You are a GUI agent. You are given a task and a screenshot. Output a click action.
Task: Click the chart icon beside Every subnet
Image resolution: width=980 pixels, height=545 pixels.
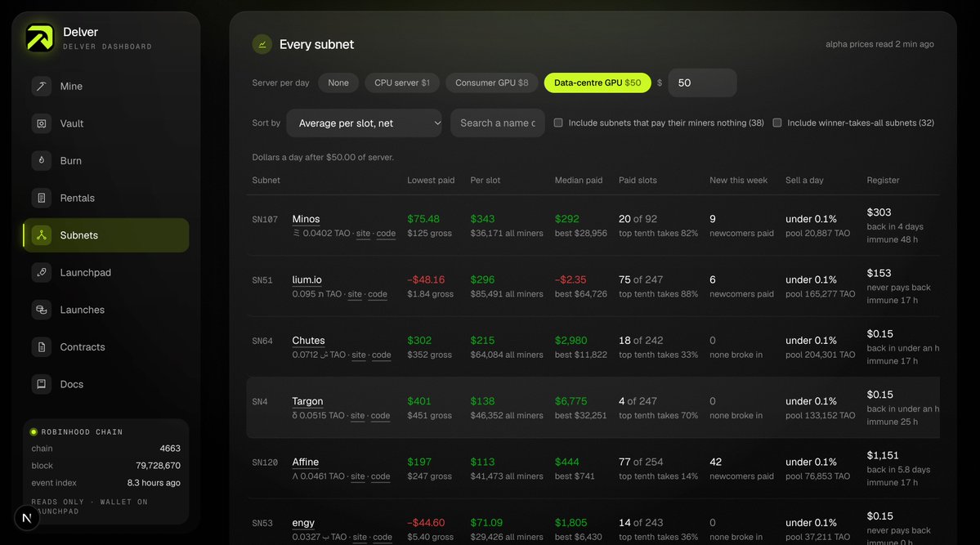(262, 44)
